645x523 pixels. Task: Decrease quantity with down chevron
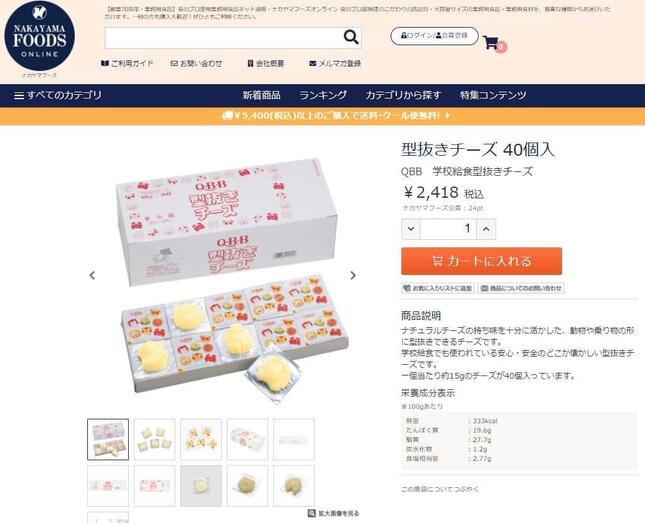tap(411, 229)
